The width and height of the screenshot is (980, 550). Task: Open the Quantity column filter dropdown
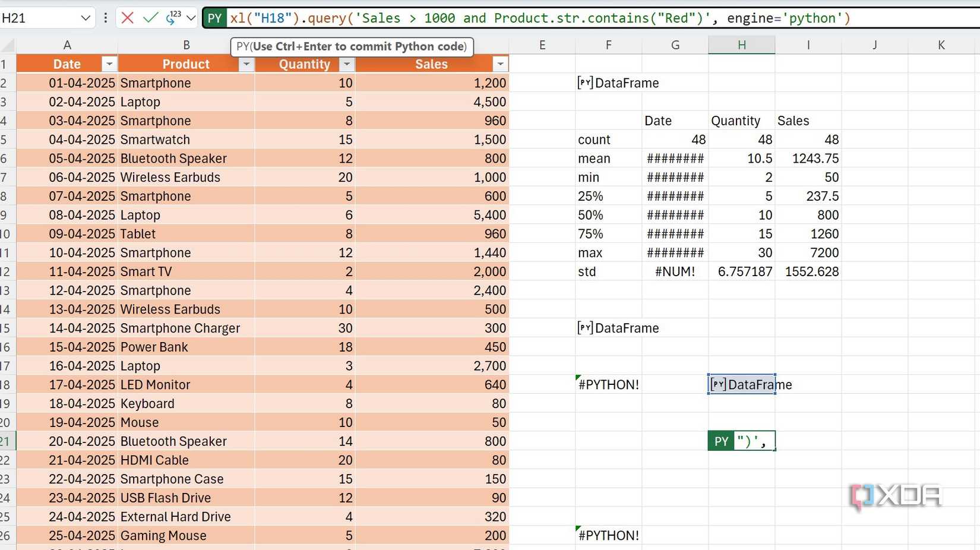coord(347,64)
